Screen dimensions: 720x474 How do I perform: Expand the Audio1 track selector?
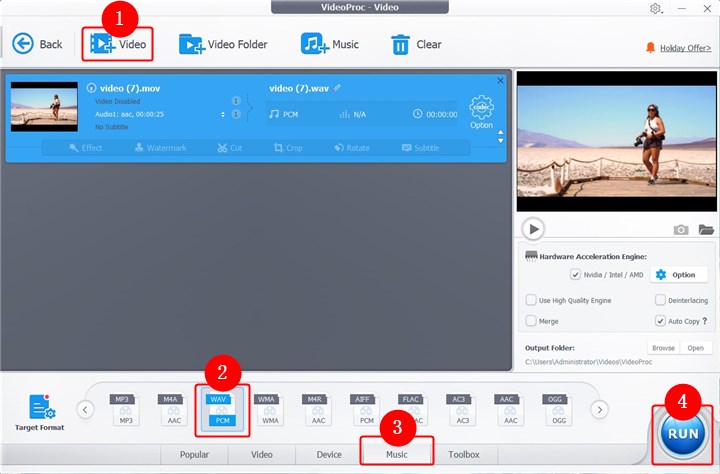(223, 114)
